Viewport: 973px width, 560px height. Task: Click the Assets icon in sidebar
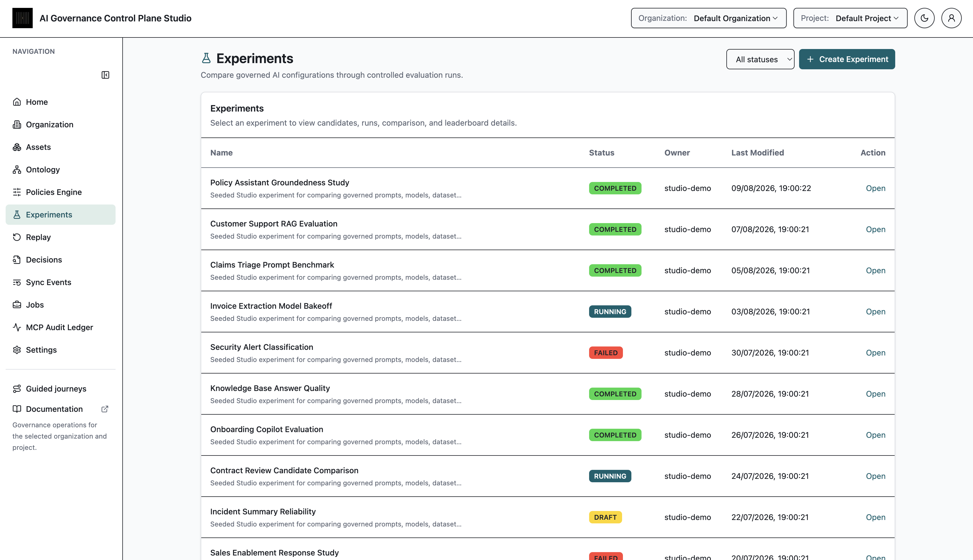pos(17,147)
